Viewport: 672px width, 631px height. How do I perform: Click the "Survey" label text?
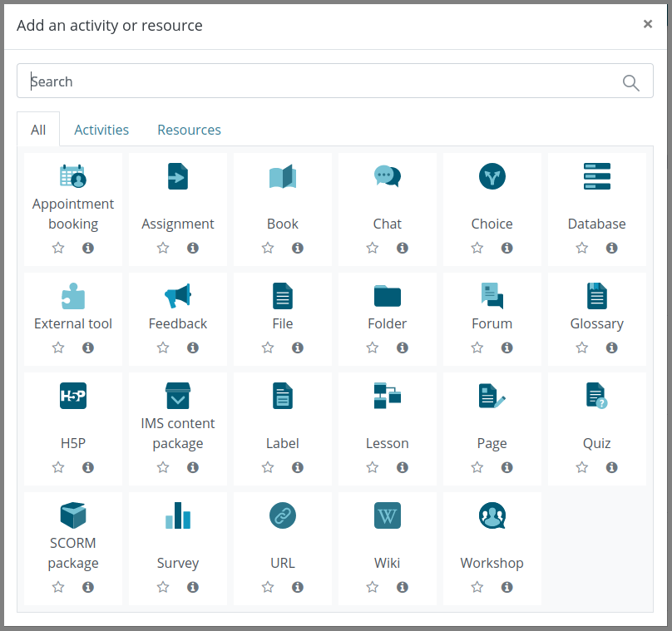pyautogui.click(x=178, y=563)
